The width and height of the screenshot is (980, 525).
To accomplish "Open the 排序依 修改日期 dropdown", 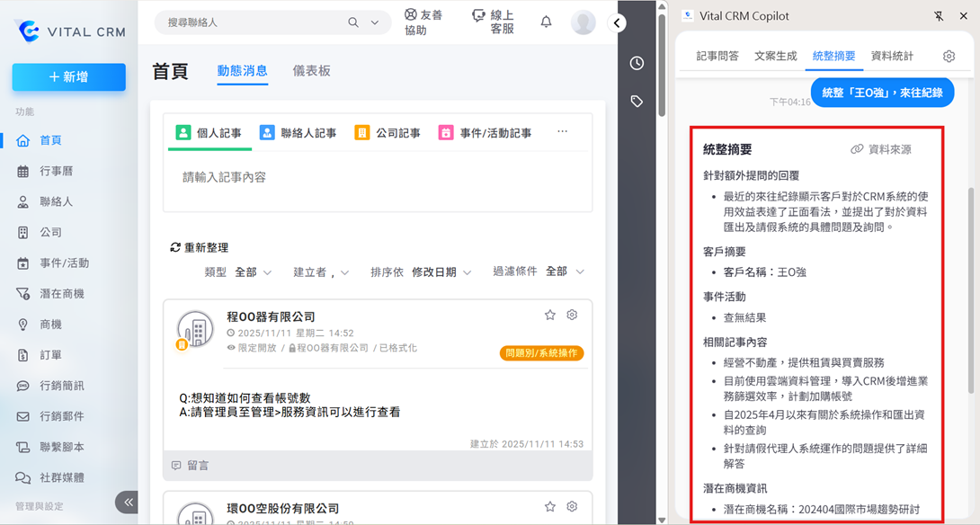I will [441, 272].
